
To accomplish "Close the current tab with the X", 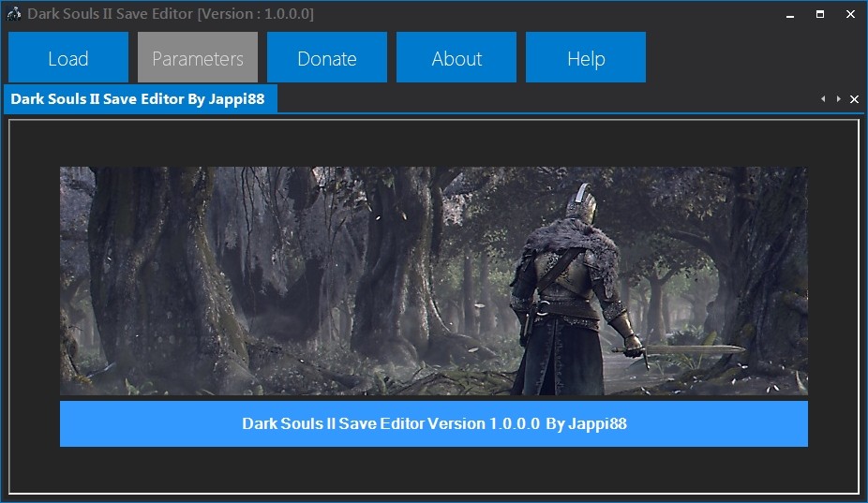I will (854, 99).
